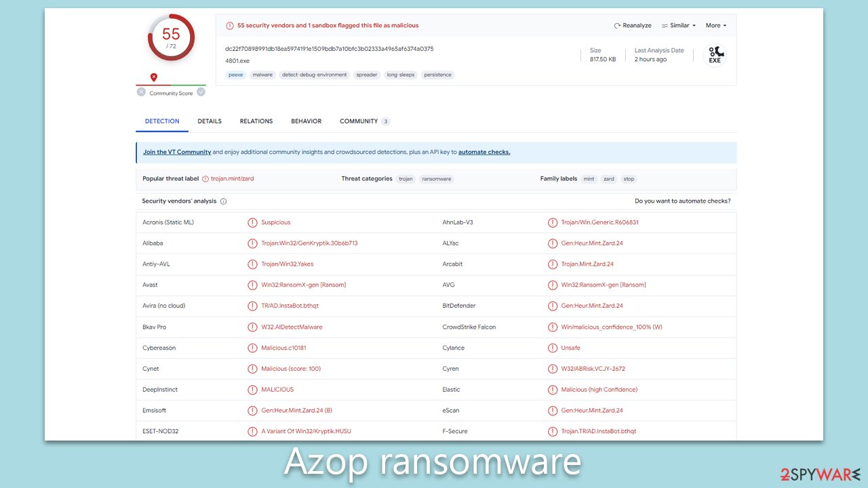Click the trojan.mint/zard threat label
The width and height of the screenshot is (868, 488).
point(233,179)
